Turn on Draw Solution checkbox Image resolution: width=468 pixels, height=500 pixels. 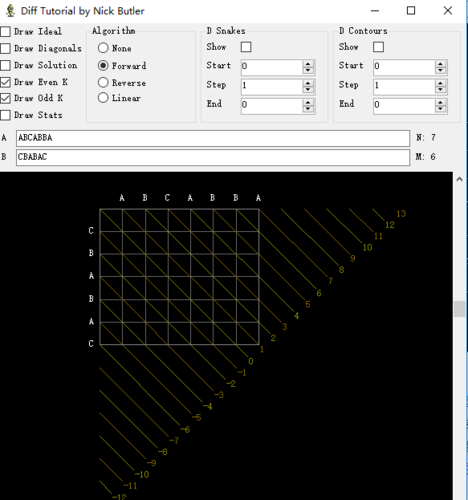coord(5,65)
